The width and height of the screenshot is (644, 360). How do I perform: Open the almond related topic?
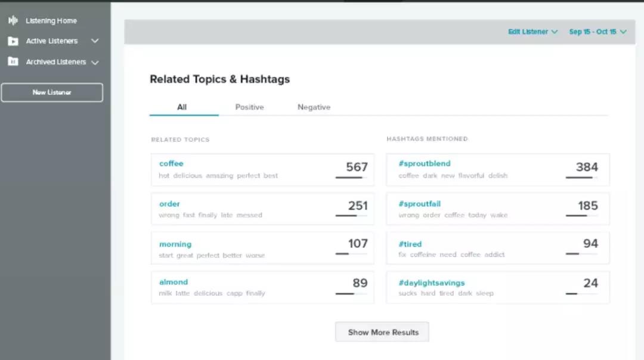pos(174,282)
